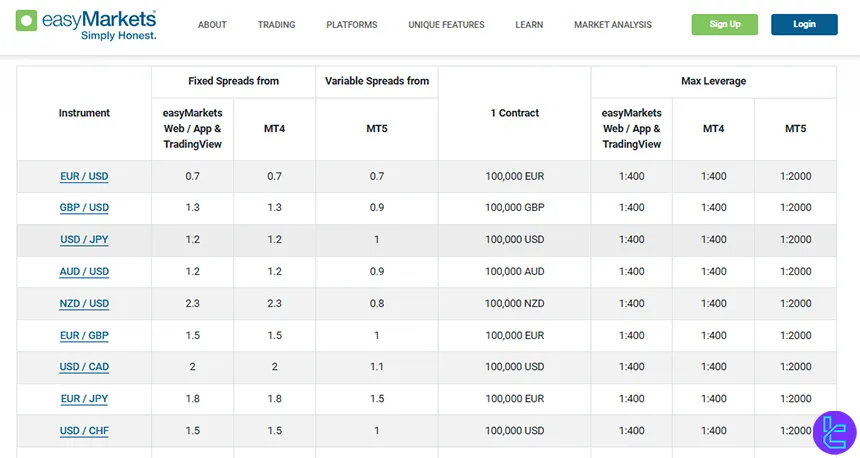Screen dimensions: 860x458
Task: Open the EUR / JPY instrument link
Action: (x=84, y=399)
